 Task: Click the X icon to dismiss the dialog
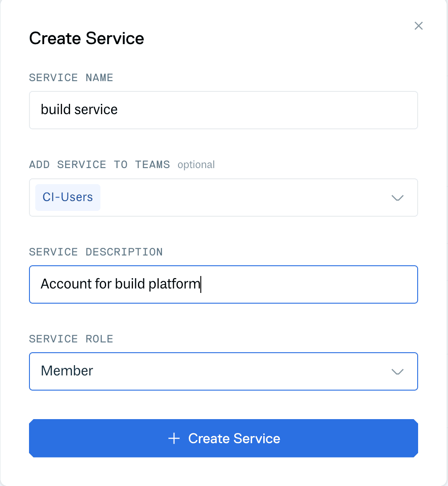(418, 25)
